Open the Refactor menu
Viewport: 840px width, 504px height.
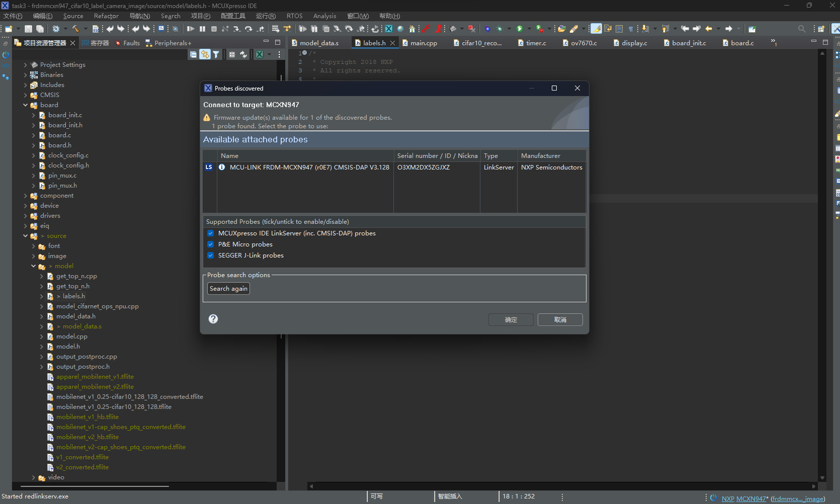click(x=106, y=16)
